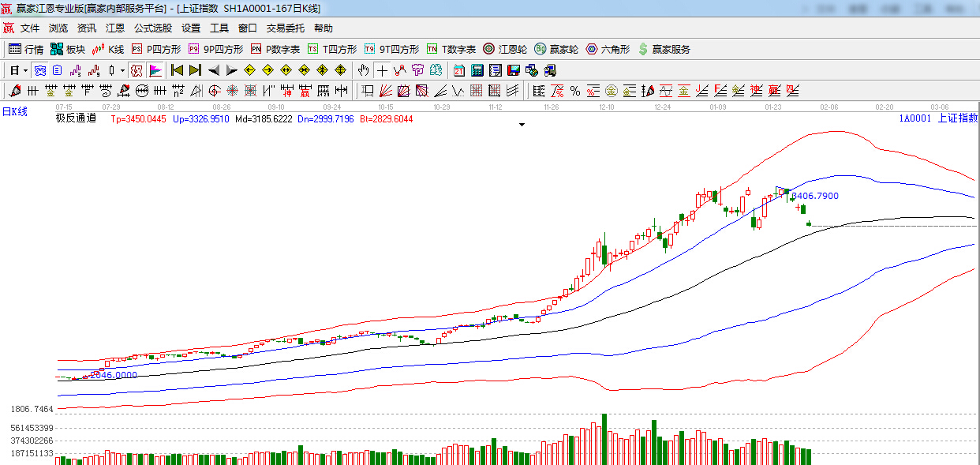Open the 江恩轮 Gann wheel tool
Screen dimensions: 980x465
505,49
